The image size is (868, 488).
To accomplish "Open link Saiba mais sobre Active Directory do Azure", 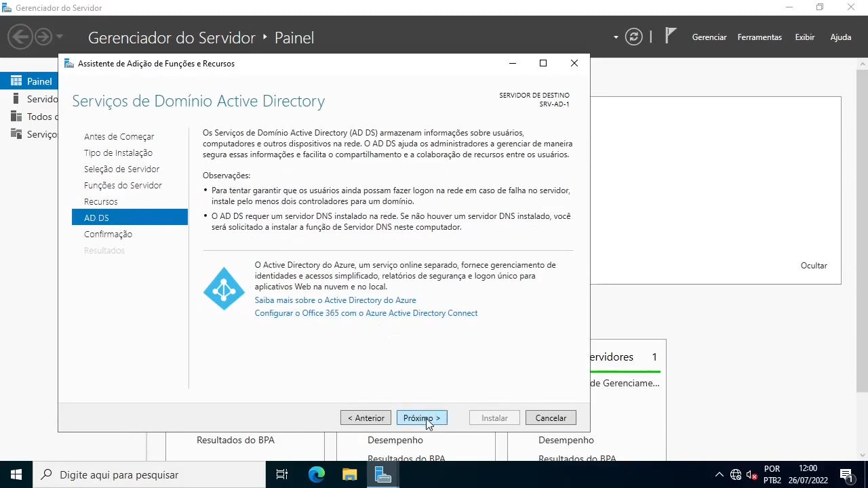I will tap(335, 300).
